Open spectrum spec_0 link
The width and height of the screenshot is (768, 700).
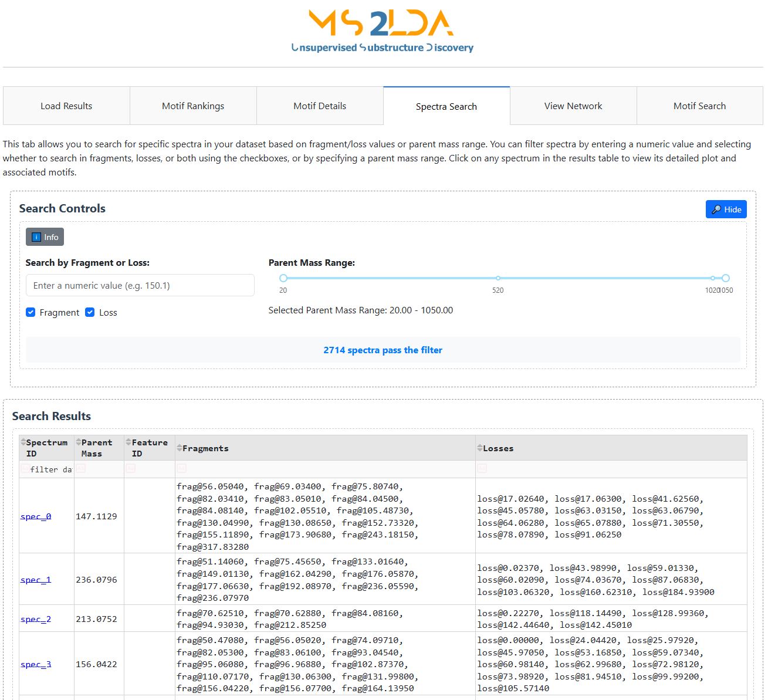pos(36,516)
